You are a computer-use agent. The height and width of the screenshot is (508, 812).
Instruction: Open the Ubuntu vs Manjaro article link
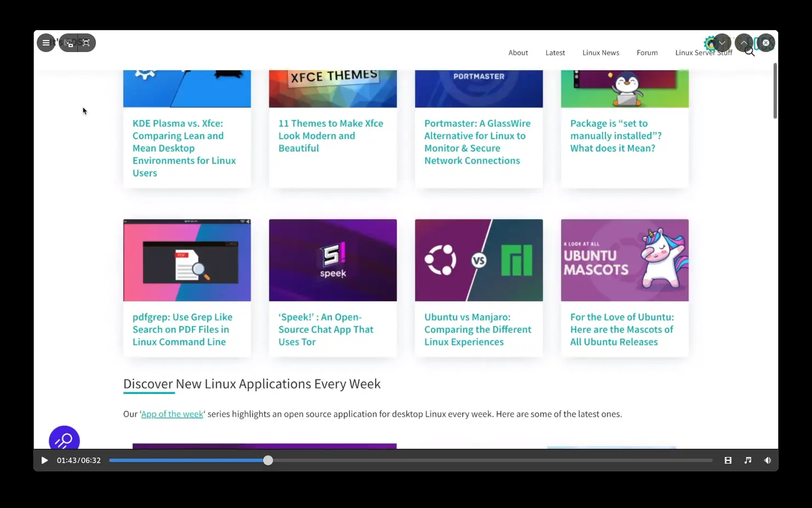(x=478, y=329)
